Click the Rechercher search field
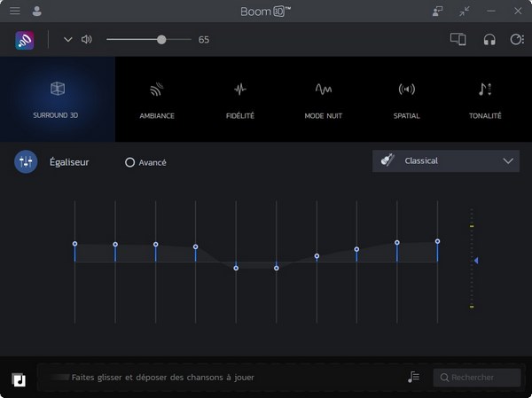This screenshot has width=532, height=398. point(477,378)
